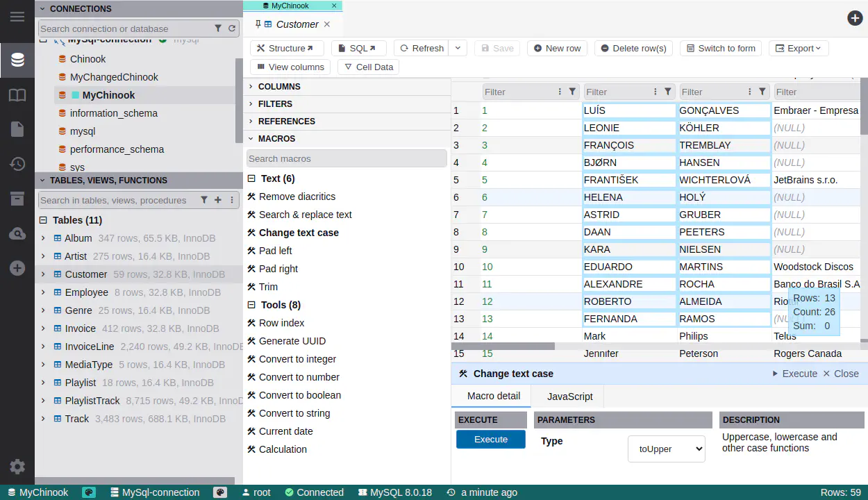Image resolution: width=868 pixels, height=500 pixels.
Task: Click the blue Execute button
Action: (x=490, y=440)
